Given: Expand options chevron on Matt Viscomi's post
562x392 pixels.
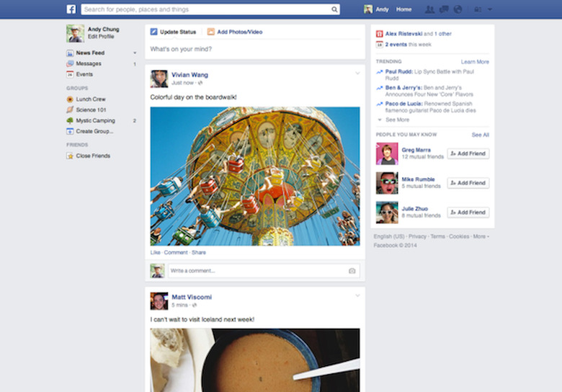Looking at the screenshot, I should [357, 295].
